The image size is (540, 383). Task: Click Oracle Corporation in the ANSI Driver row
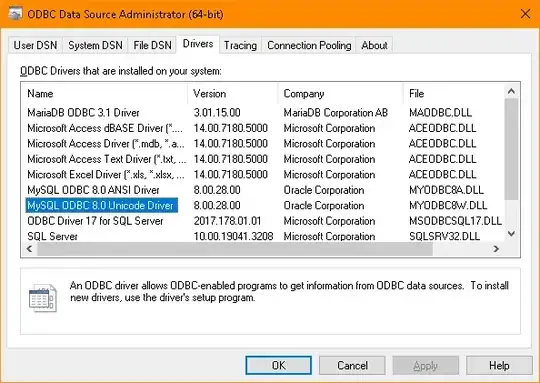pyautogui.click(x=324, y=190)
